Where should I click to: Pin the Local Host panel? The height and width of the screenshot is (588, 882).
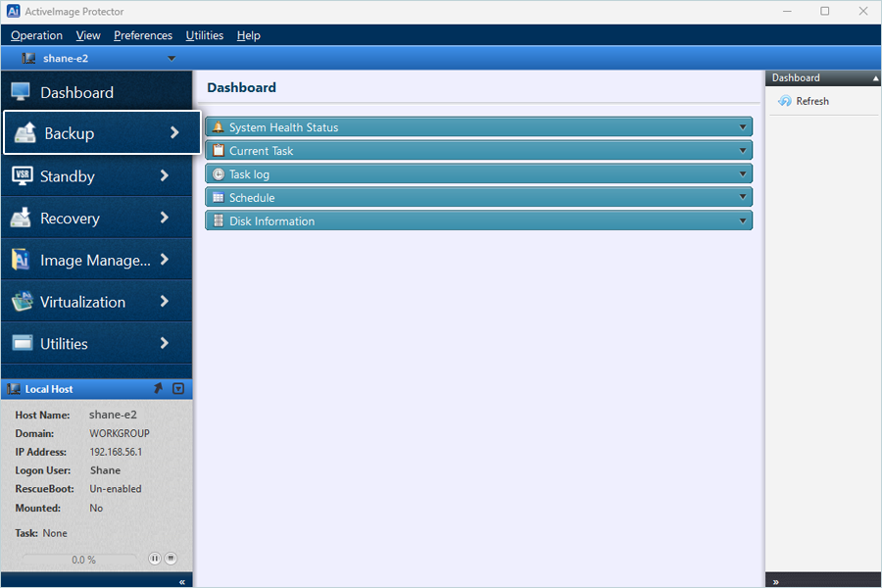tap(159, 388)
